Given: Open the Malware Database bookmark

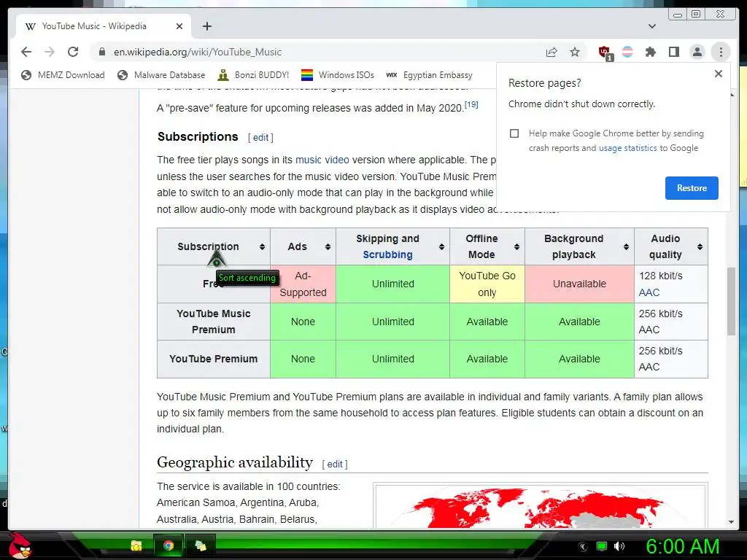Looking at the screenshot, I should click(161, 75).
